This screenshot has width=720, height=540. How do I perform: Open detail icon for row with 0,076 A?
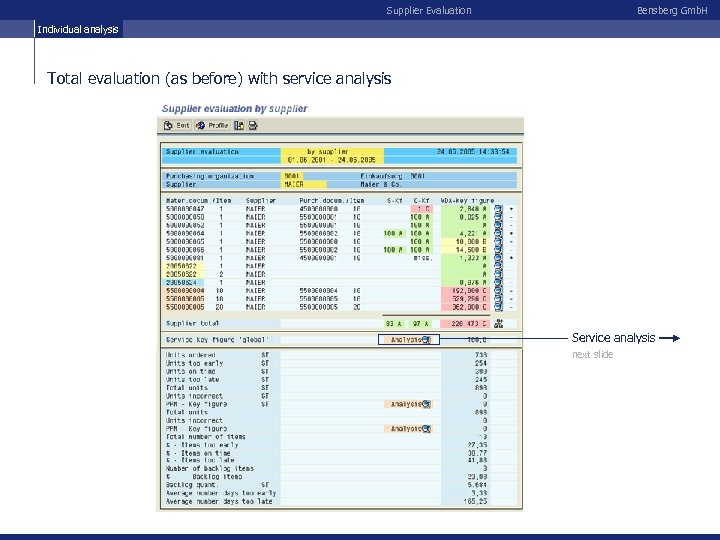[x=498, y=282]
